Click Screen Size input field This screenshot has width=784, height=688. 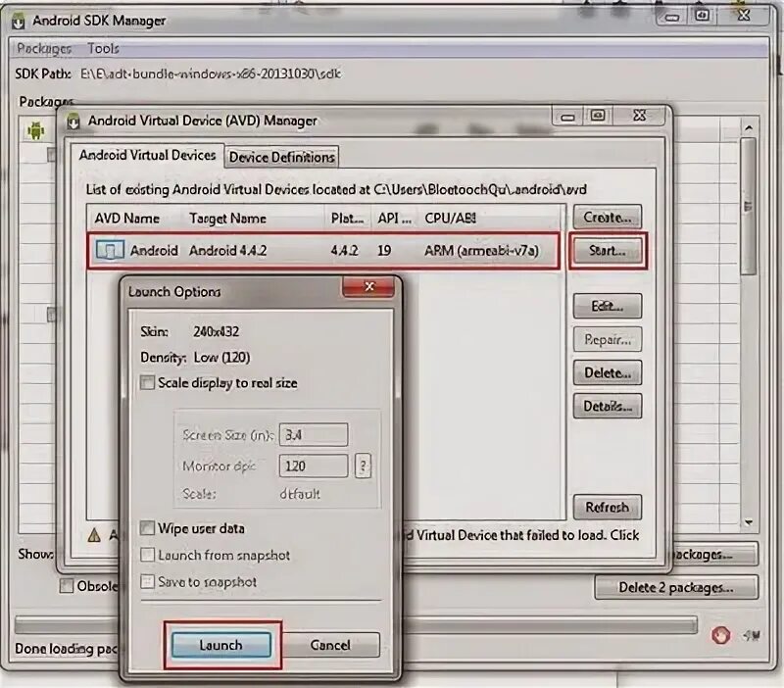click(313, 434)
